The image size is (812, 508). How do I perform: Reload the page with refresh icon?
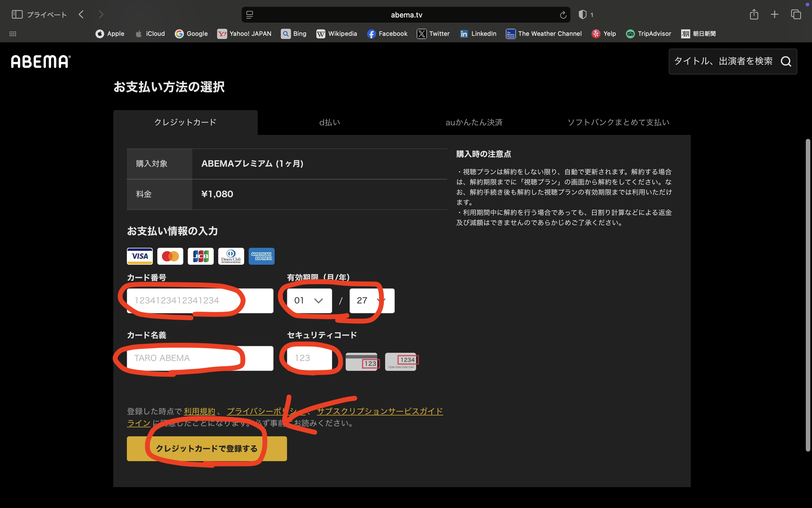pyautogui.click(x=563, y=15)
